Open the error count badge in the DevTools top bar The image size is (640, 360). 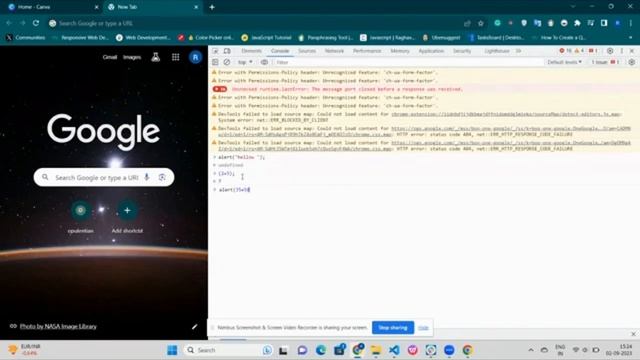click(565, 51)
